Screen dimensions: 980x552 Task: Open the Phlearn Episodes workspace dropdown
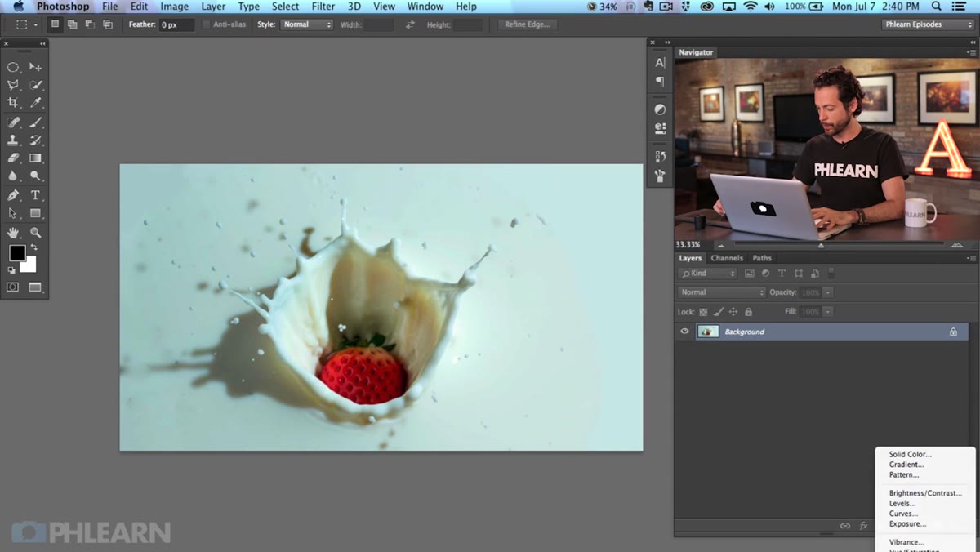929,24
